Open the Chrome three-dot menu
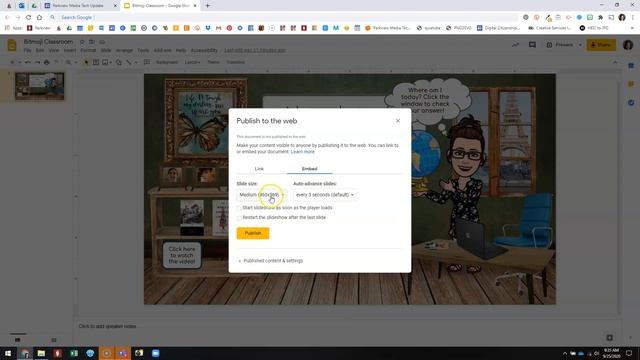This screenshot has width=640, height=360. 633,18
